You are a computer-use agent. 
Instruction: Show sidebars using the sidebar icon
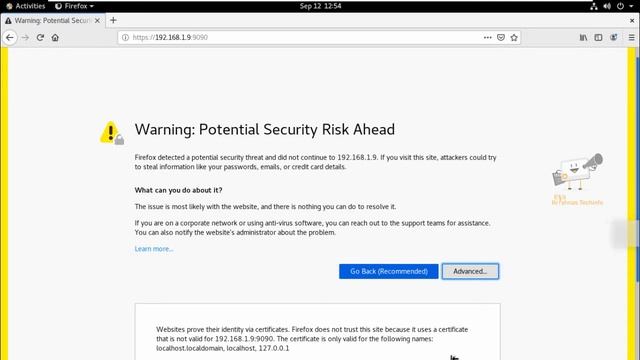pyautogui.click(x=598, y=38)
